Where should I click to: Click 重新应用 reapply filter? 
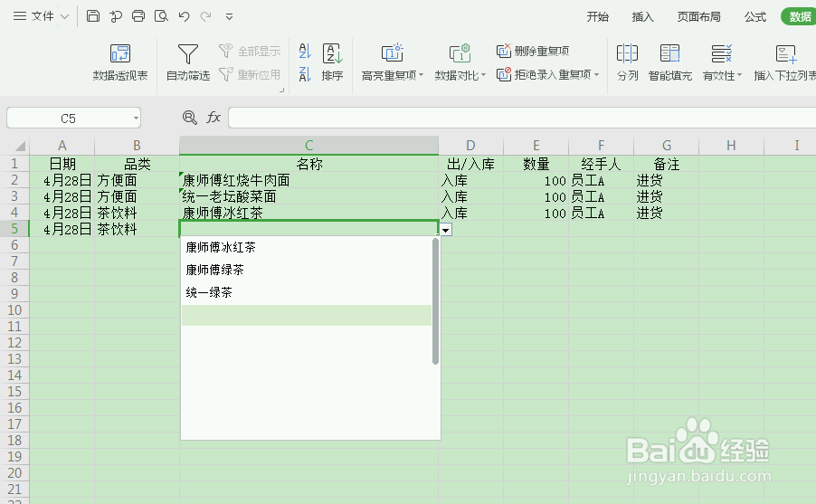tap(250, 74)
